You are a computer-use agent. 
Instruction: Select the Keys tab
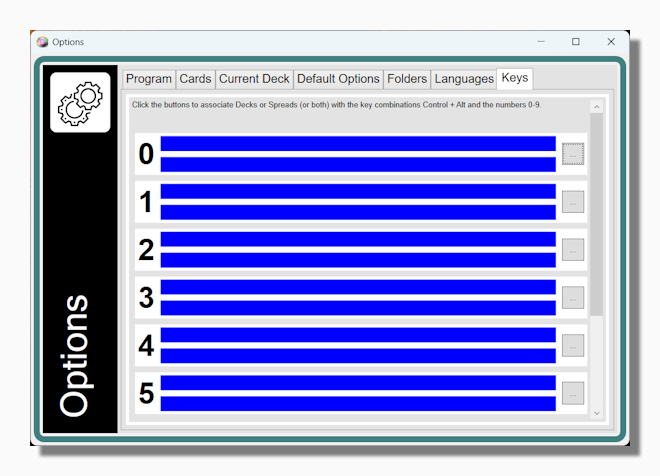(515, 78)
